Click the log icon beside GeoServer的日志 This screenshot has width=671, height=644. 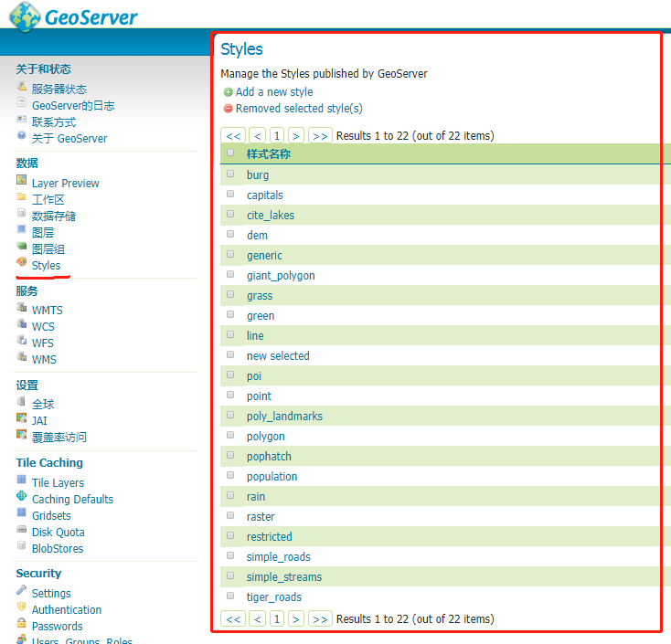coord(21,102)
